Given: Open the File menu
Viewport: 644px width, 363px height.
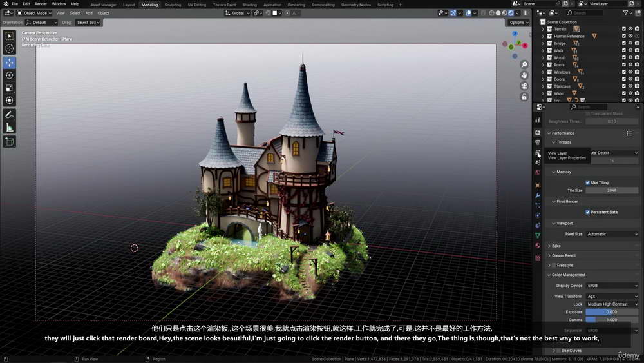Looking at the screenshot, I should pos(15,4).
